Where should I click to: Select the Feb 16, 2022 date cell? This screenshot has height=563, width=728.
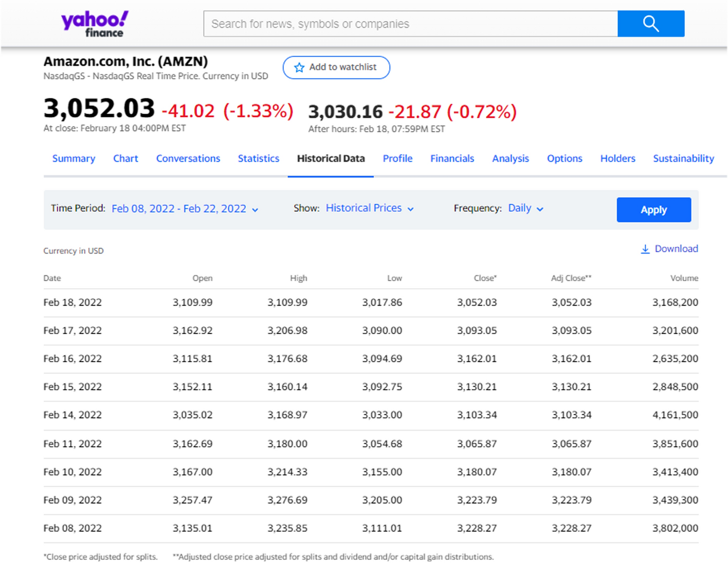click(72, 359)
